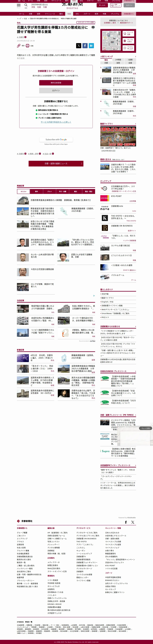
Task: Click the header ログイン button
Action: point(129,5)
